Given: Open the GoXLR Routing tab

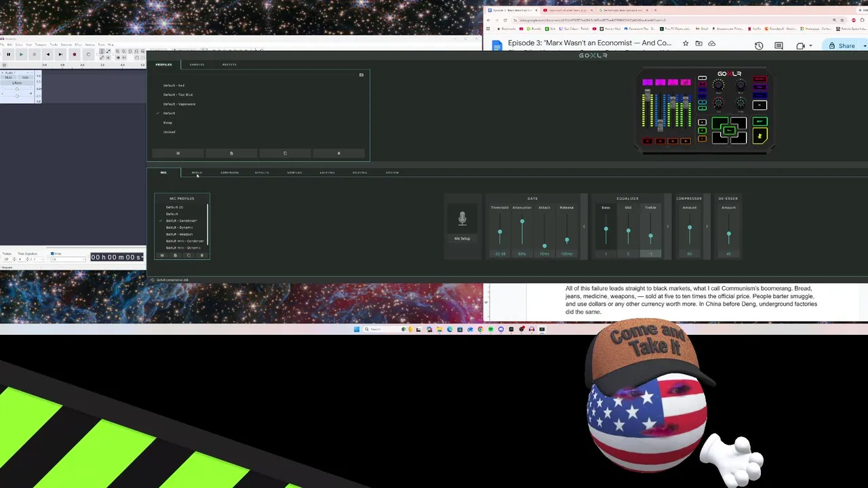Looking at the screenshot, I should (359, 172).
